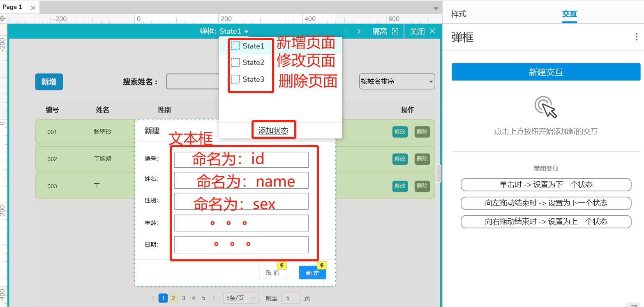
Task: Select page 4 in pagination
Action: [194, 298]
